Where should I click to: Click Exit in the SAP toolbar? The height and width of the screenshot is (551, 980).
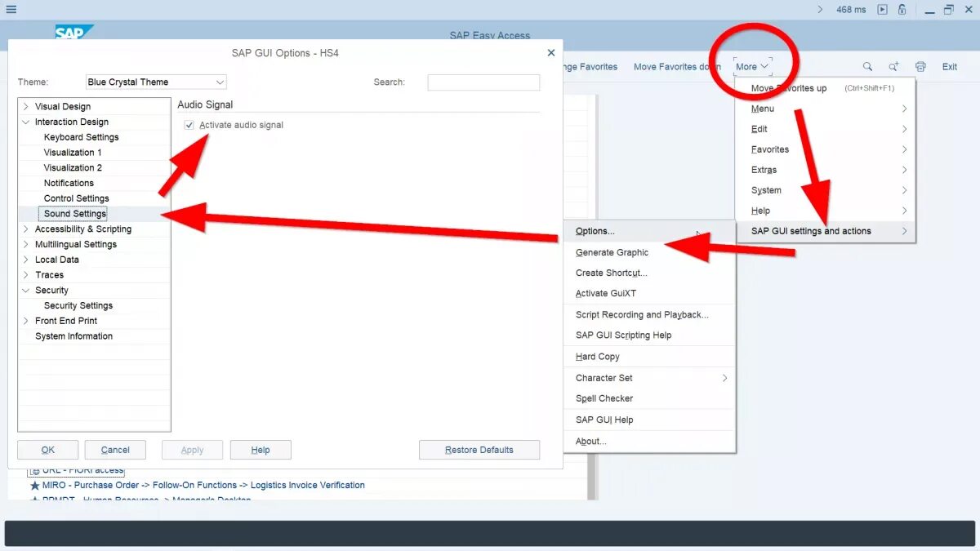[950, 67]
